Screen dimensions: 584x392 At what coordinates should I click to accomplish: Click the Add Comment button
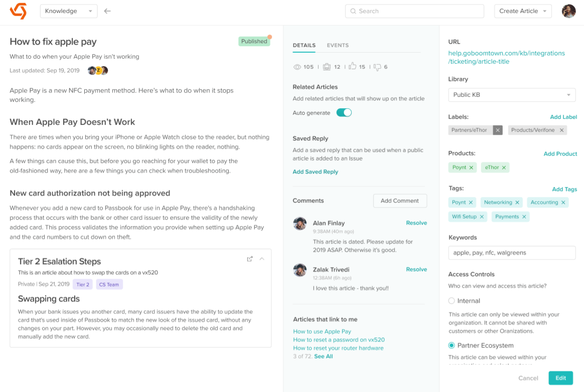400,201
